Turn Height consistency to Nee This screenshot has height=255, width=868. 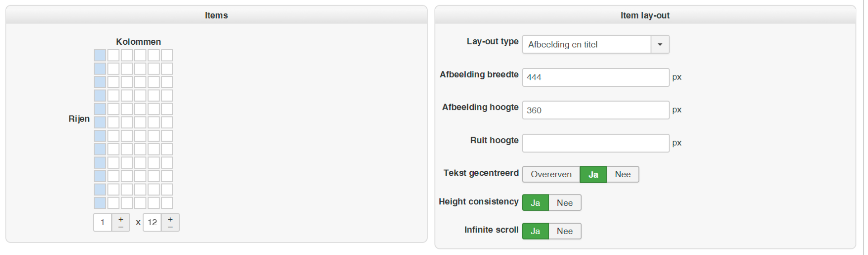[x=565, y=203]
